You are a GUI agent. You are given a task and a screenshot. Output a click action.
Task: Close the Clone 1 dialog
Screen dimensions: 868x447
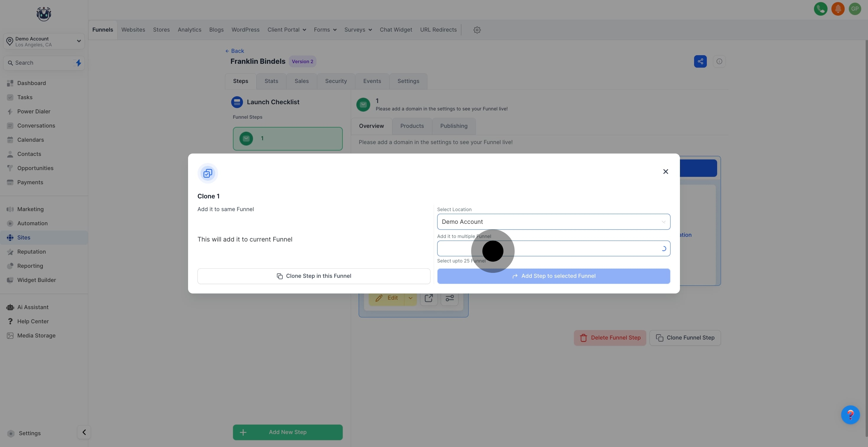coord(665,172)
